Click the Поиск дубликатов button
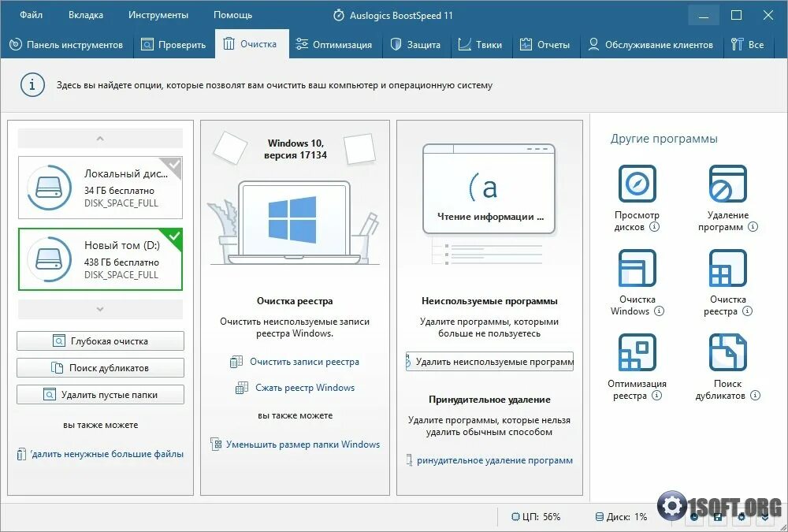 (x=101, y=367)
